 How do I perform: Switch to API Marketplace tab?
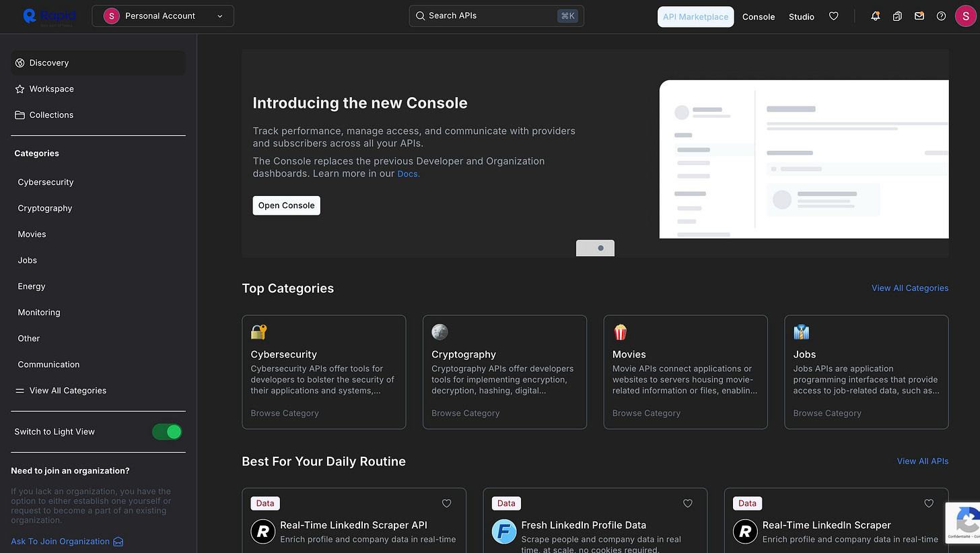695,17
